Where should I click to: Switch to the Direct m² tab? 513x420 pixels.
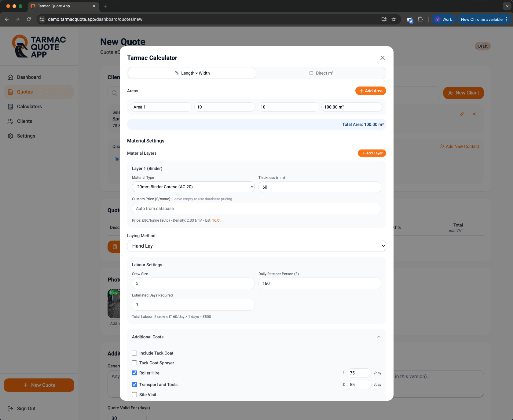coord(321,73)
